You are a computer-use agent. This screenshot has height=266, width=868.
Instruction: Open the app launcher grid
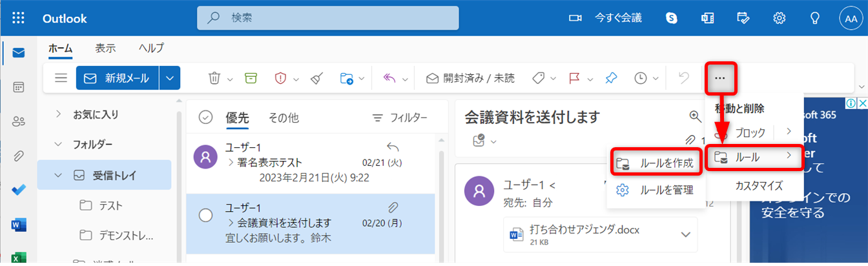coord(18,18)
